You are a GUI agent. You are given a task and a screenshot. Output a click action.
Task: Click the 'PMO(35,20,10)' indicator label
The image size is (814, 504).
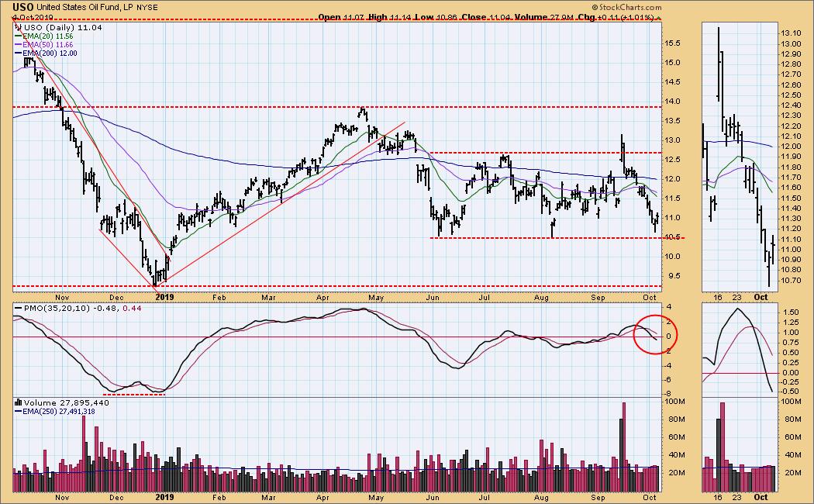point(56,309)
